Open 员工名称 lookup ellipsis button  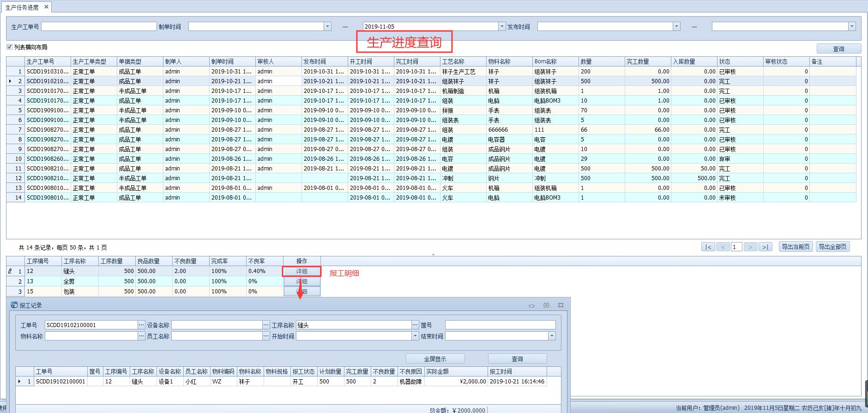point(266,336)
